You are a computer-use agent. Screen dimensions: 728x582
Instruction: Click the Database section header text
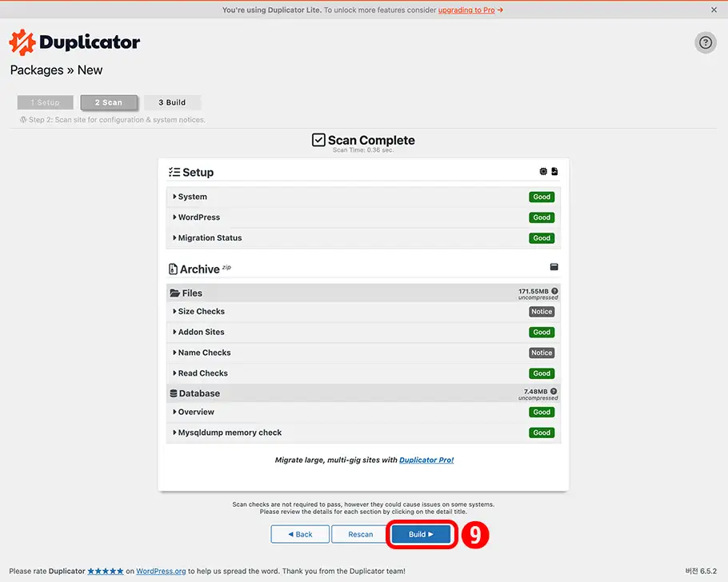199,393
